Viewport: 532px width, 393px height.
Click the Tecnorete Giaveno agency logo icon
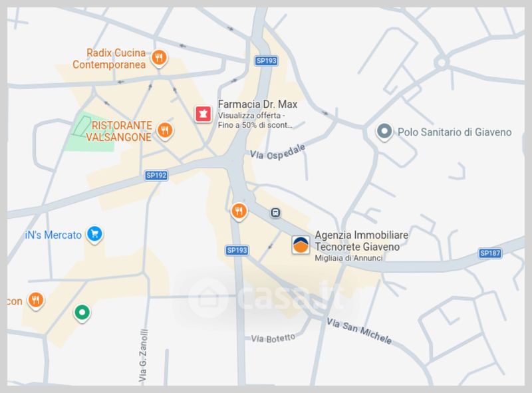click(301, 245)
